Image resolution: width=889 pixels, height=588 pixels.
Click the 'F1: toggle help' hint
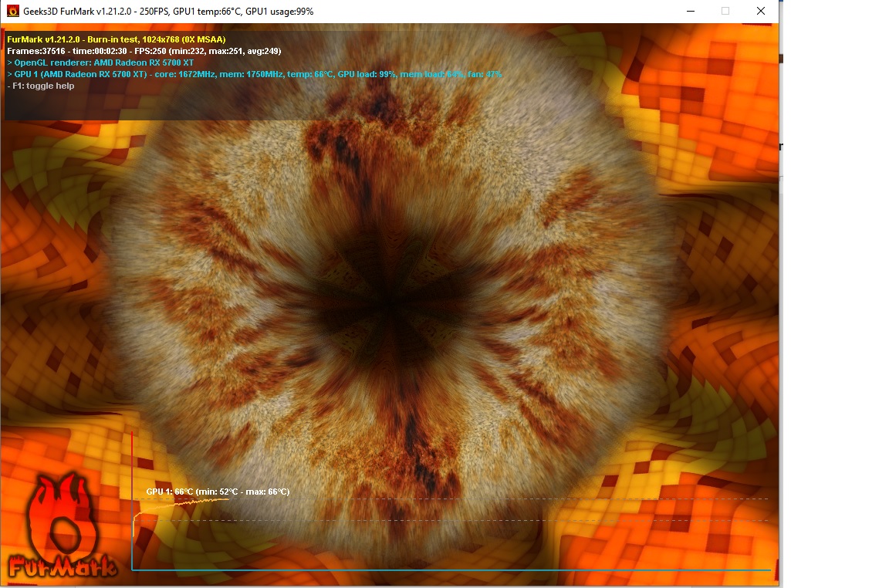[41, 86]
